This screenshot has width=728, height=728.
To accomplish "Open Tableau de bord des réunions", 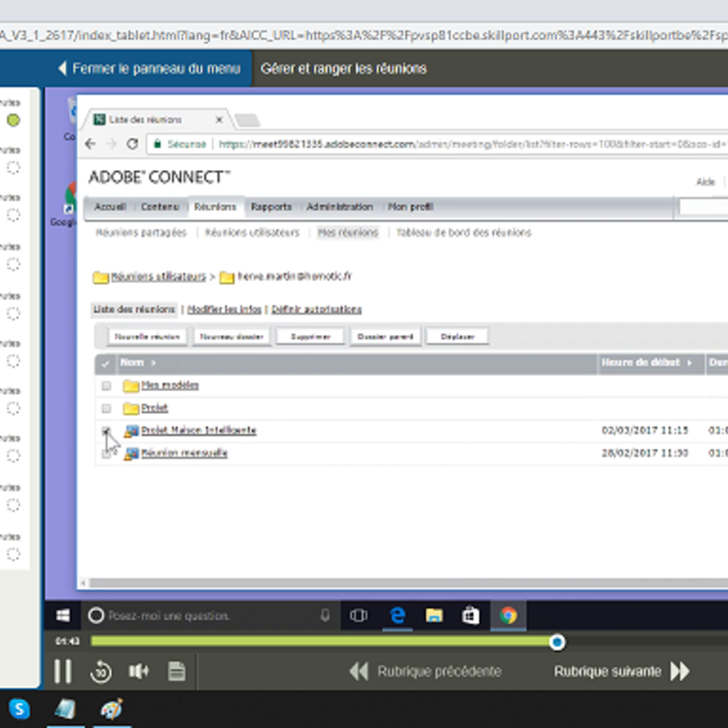I will coord(464,233).
